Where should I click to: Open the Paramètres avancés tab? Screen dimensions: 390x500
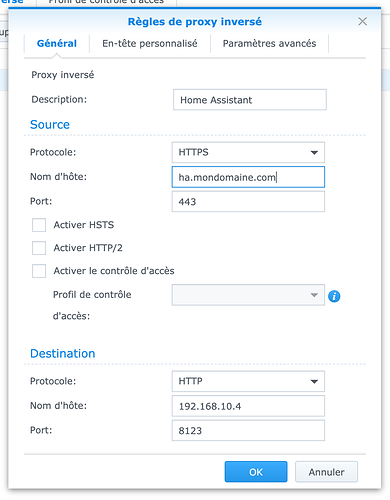(x=269, y=43)
